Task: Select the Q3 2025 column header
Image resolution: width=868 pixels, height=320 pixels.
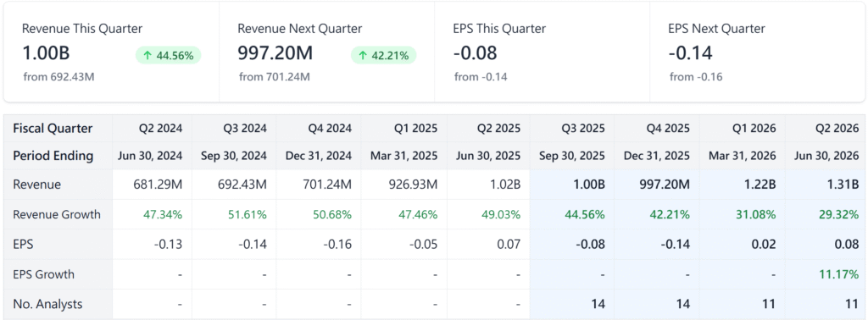Action: point(572,129)
